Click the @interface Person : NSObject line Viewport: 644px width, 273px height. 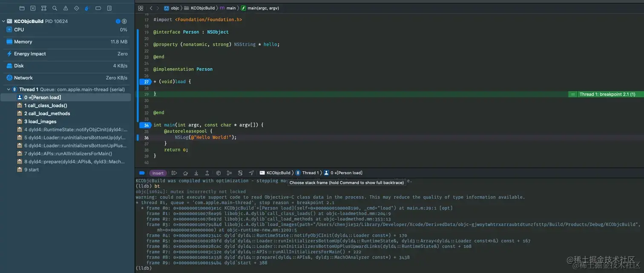[x=191, y=32]
